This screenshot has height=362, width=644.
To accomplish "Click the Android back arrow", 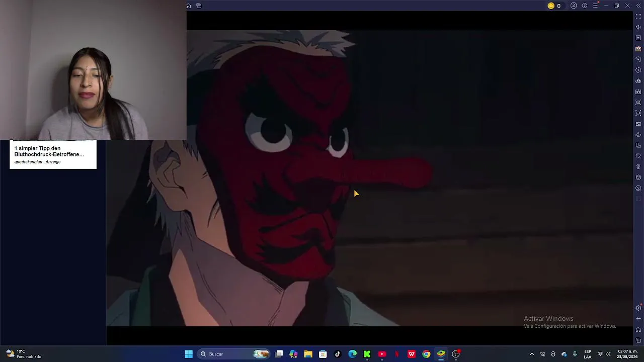I will pyautogui.click(x=638, y=319).
